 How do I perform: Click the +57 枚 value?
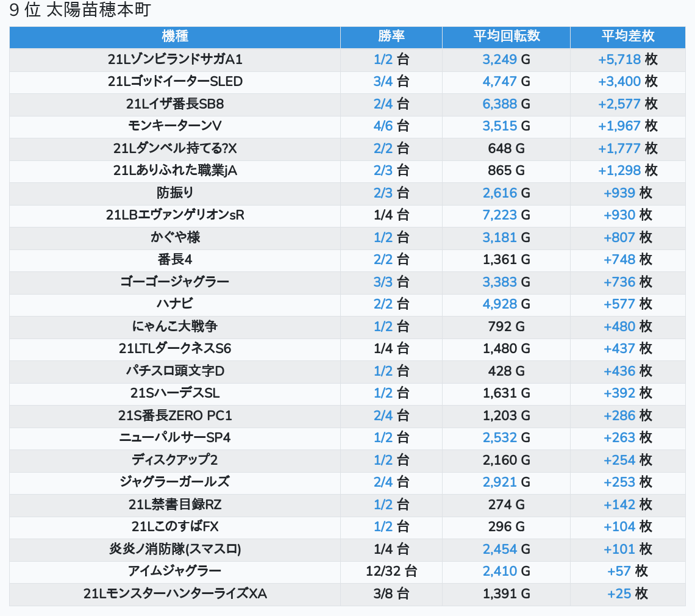(x=627, y=571)
